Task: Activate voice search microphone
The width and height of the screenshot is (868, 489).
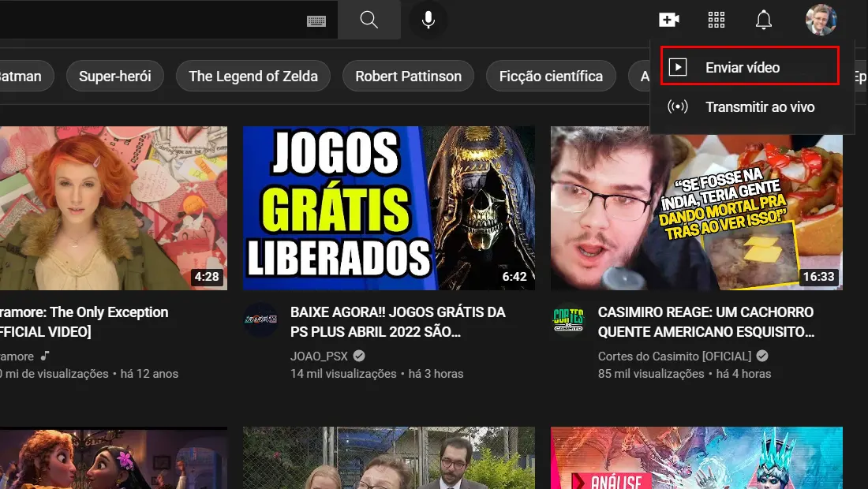Action: pos(428,20)
